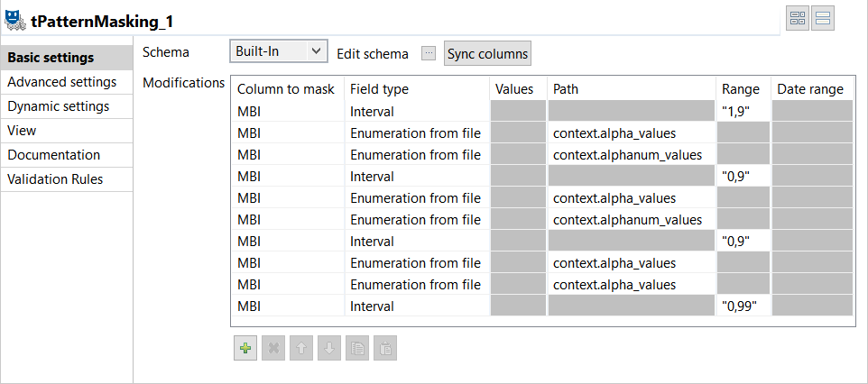
Task: Click the paste rows icon
Action: pyautogui.click(x=384, y=348)
